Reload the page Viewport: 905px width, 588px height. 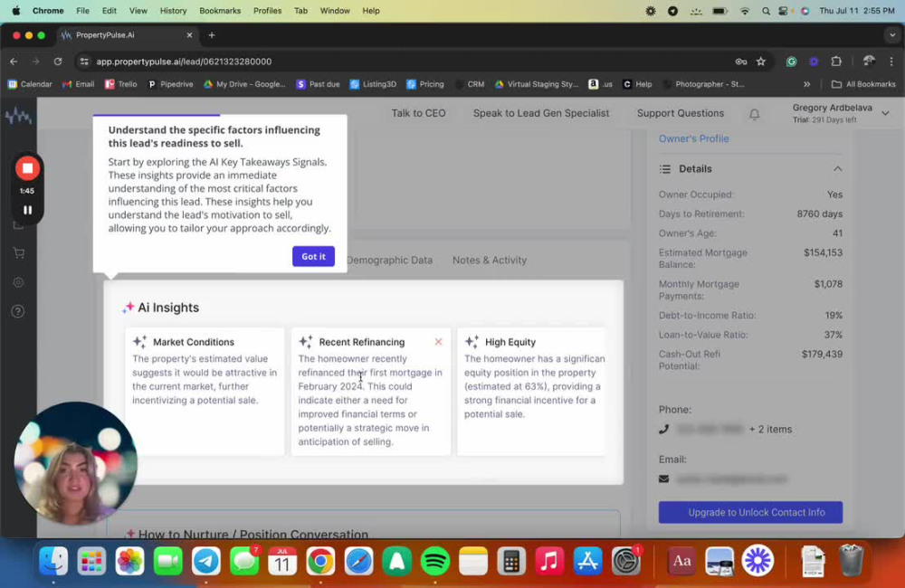[58, 62]
